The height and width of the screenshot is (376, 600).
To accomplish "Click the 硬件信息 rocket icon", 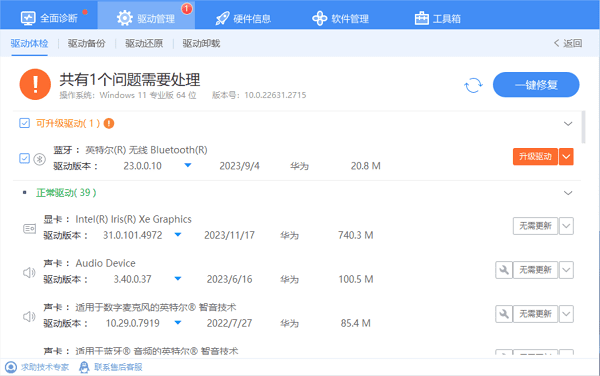I will click(x=222, y=18).
